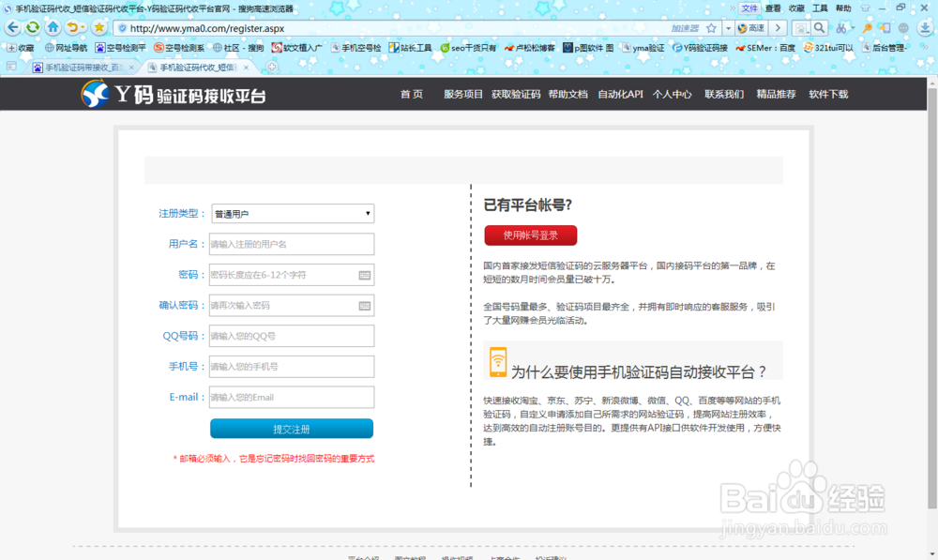
Task: Open the 手机空号检 bookmark
Action: click(356, 48)
